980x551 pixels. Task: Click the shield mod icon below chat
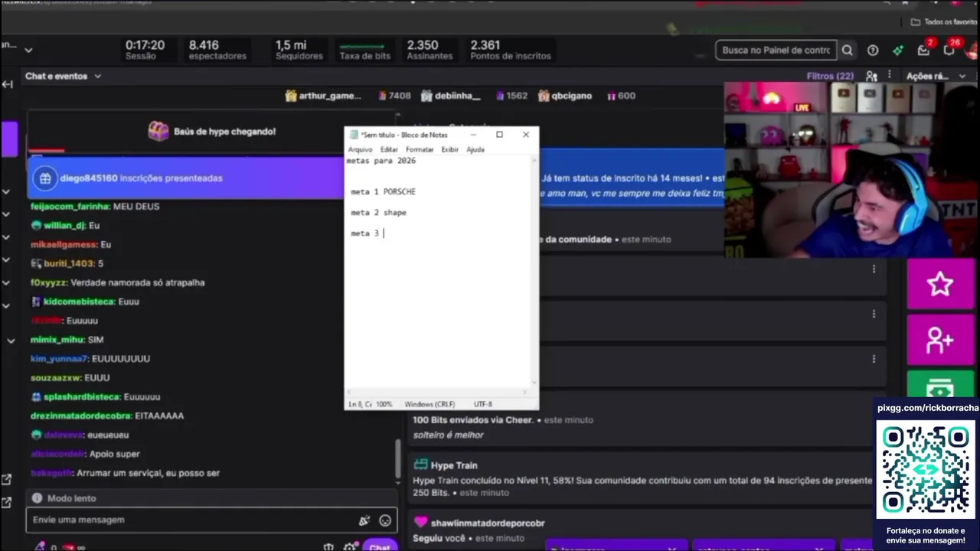(x=328, y=547)
